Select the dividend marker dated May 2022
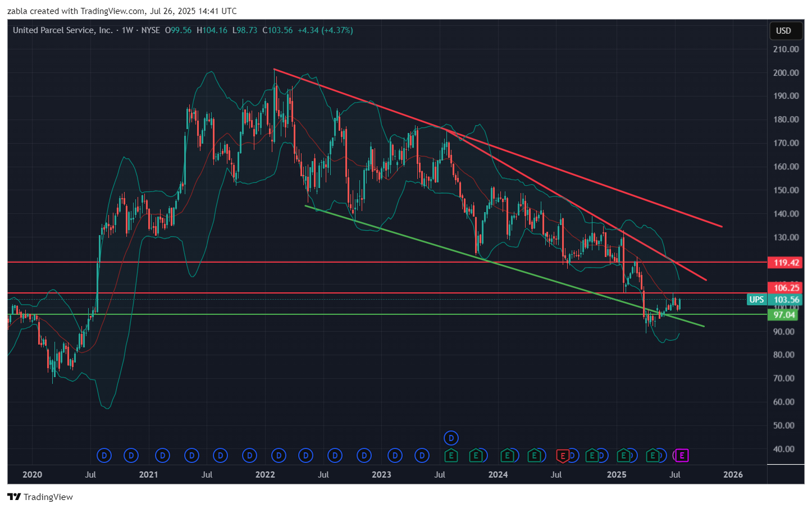 (306, 456)
